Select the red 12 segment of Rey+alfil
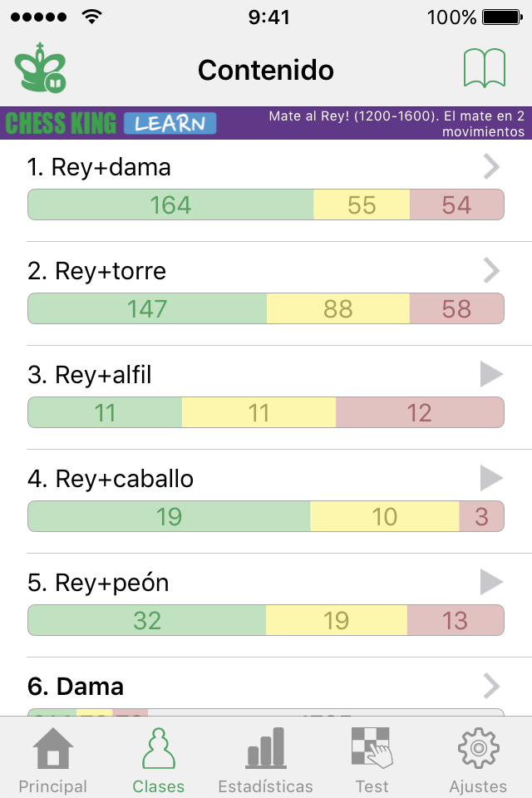 click(x=420, y=412)
